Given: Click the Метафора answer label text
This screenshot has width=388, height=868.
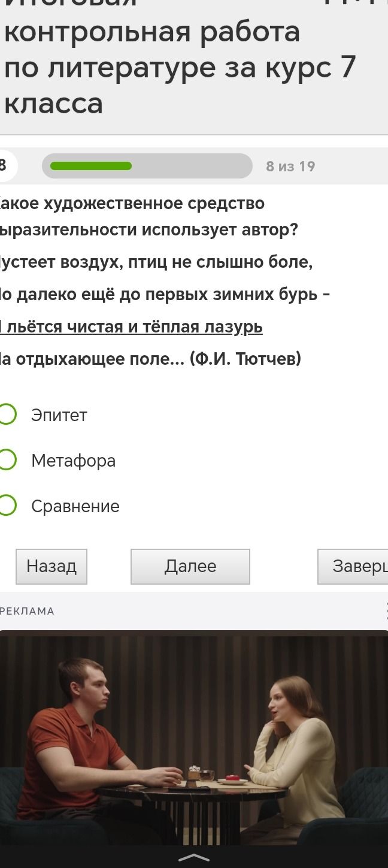Looking at the screenshot, I should tap(74, 461).
